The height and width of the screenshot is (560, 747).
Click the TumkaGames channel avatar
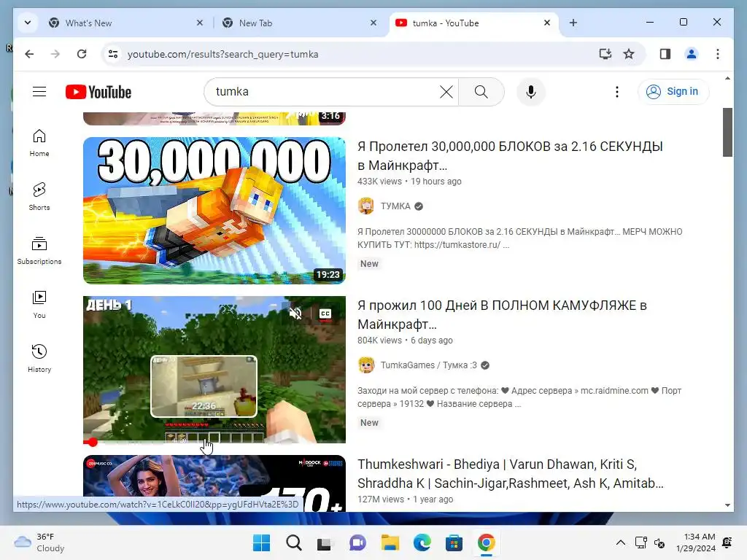tap(366, 365)
